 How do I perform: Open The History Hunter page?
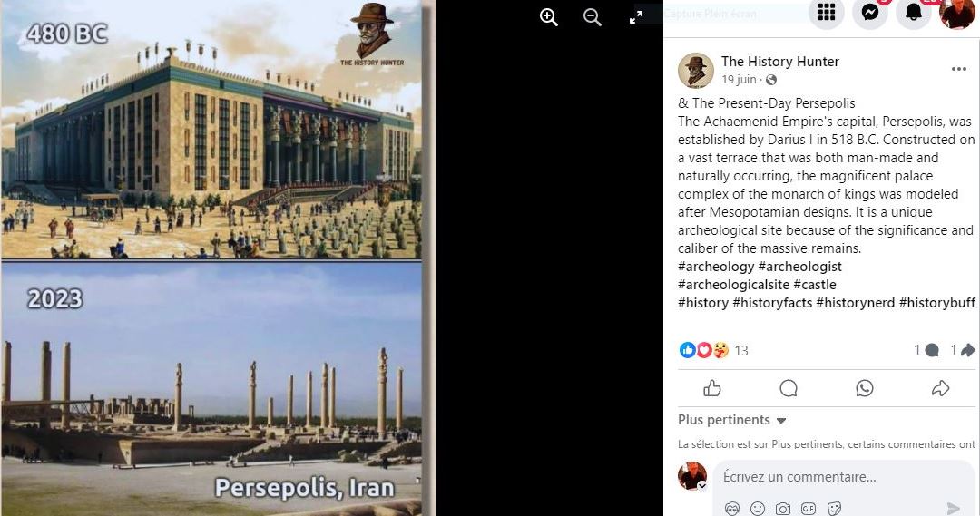pyautogui.click(x=780, y=62)
